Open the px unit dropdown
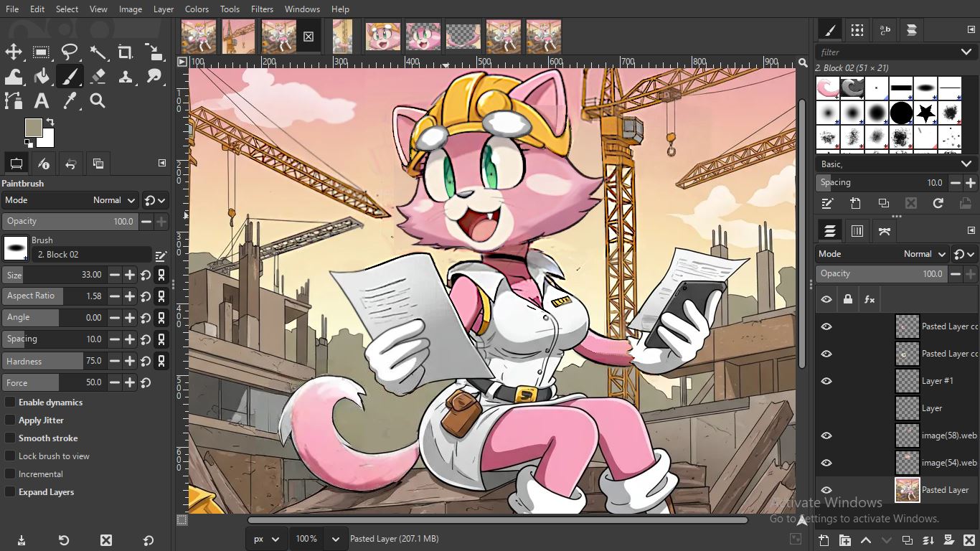Image resolution: width=980 pixels, height=551 pixels. (268, 539)
